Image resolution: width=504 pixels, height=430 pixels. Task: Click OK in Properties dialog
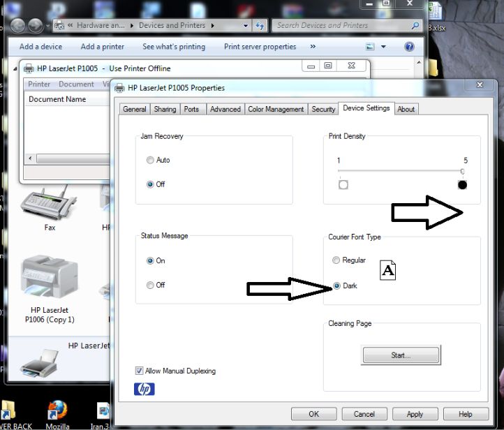pos(313,414)
